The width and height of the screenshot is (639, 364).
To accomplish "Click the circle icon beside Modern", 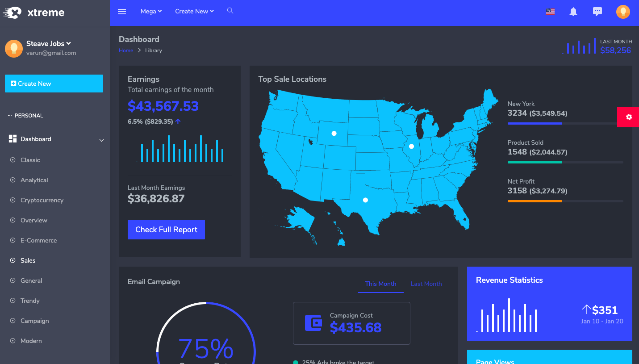I will [13, 341].
